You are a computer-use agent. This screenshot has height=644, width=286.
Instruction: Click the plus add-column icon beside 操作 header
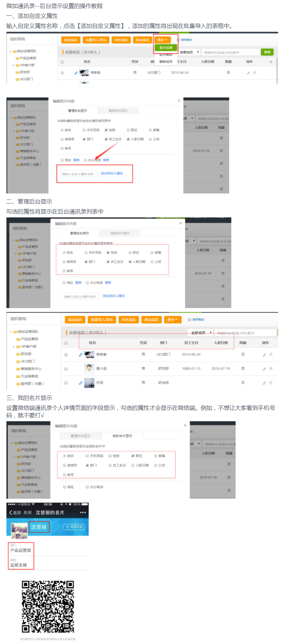[271, 62]
